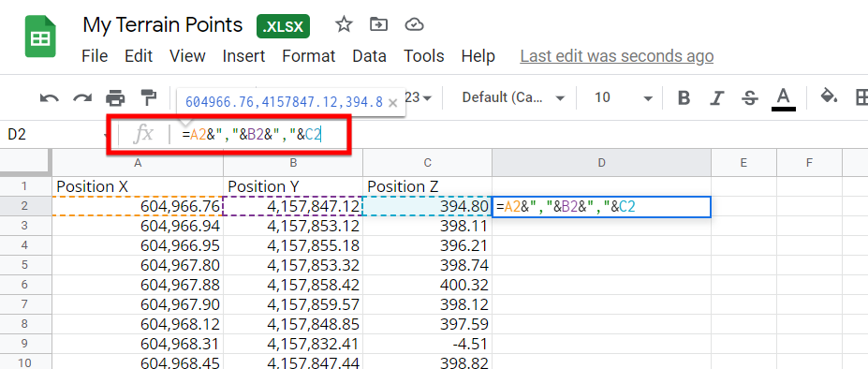Select column E header
Screen dimensions: 868x369
point(743,162)
